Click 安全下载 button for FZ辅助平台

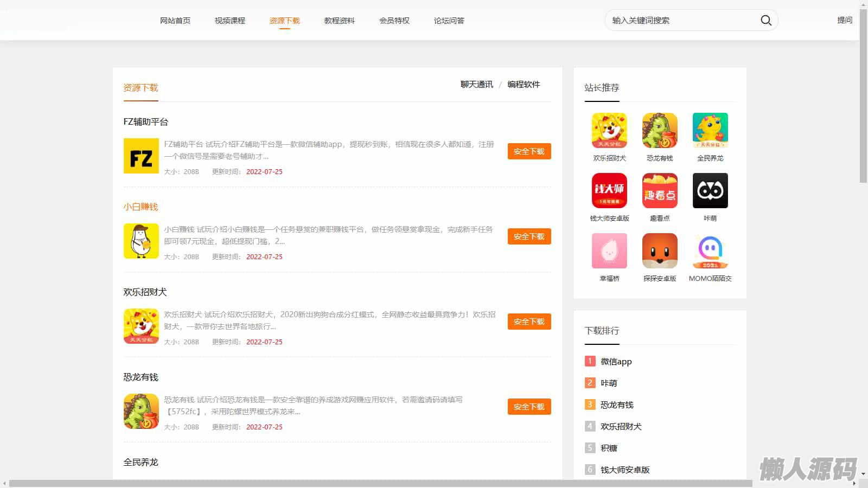[529, 151]
